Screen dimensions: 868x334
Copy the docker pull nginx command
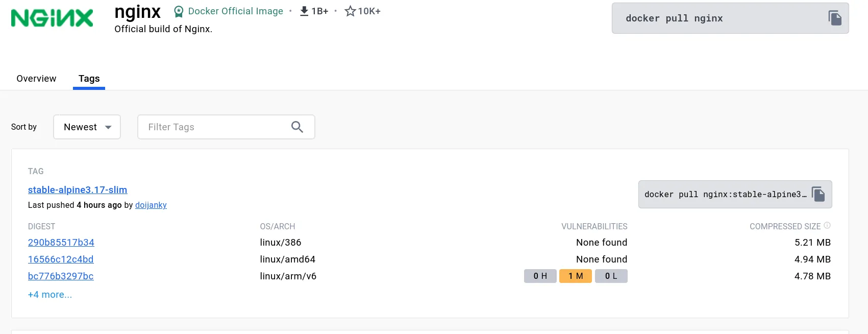pyautogui.click(x=835, y=18)
